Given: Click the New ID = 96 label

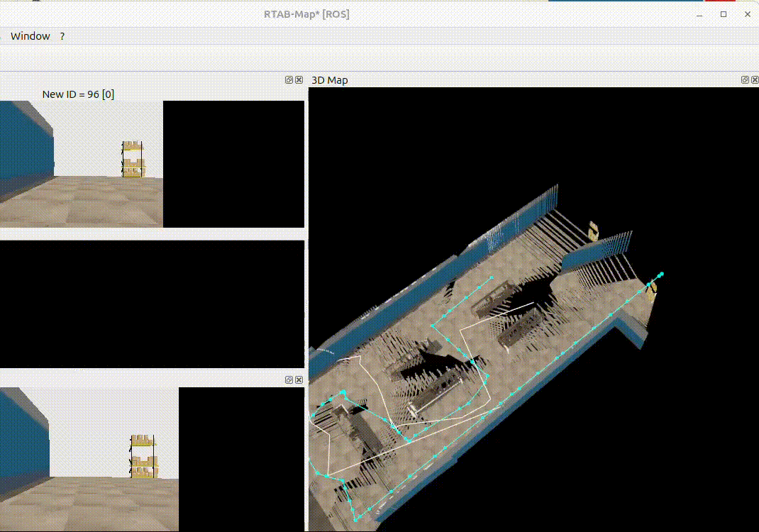Looking at the screenshot, I should point(78,94).
